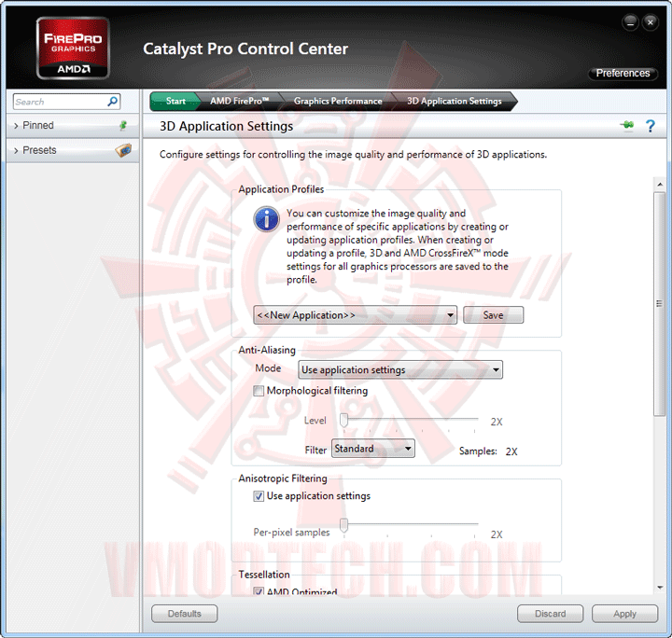Open the New Application profile dropdown
The width and height of the screenshot is (672, 638).
pyautogui.click(x=355, y=315)
